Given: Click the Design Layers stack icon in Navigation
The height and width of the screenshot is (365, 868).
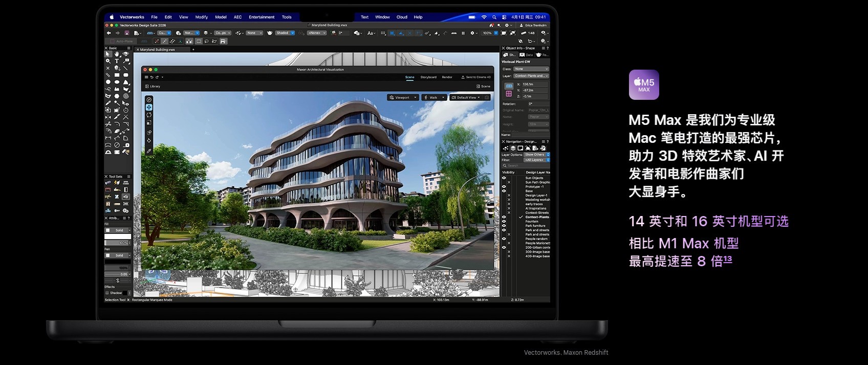Looking at the screenshot, I should click(x=513, y=148).
